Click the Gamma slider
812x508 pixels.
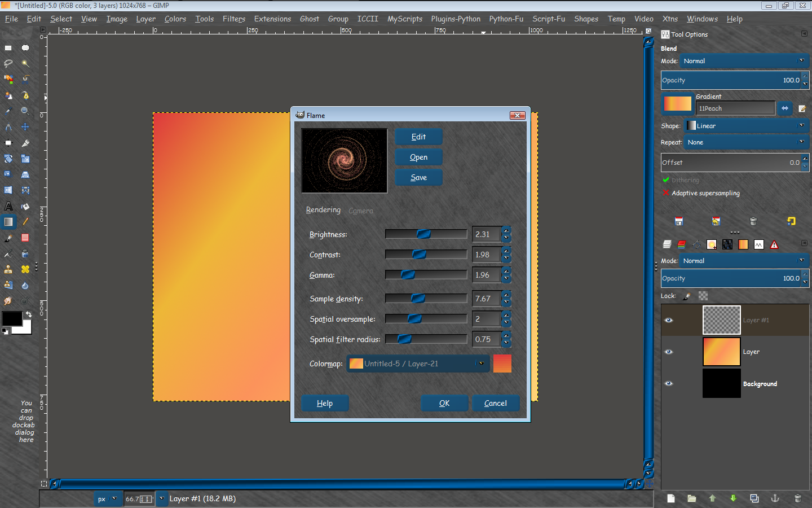click(x=426, y=275)
